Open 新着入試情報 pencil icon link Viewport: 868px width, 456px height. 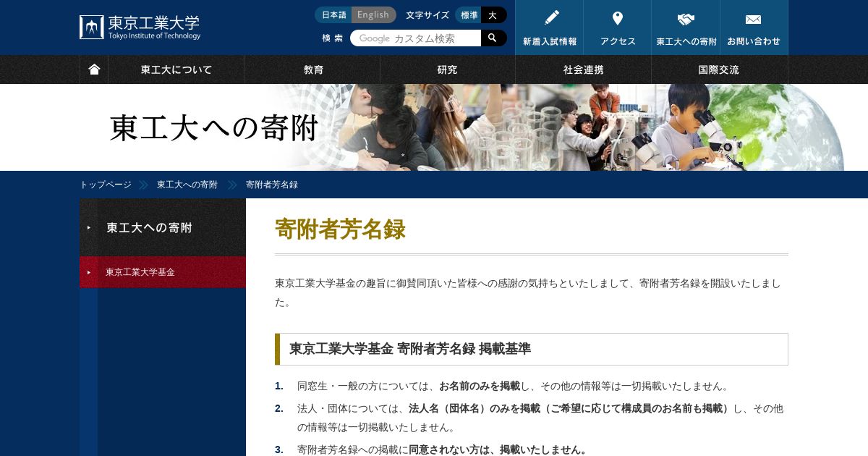[x=550, y=28]
